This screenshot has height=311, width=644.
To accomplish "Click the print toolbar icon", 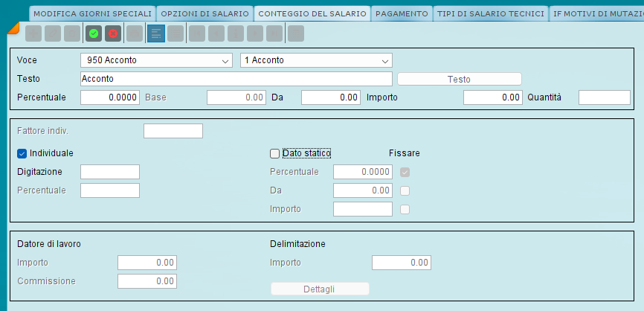I will (135, 33).
